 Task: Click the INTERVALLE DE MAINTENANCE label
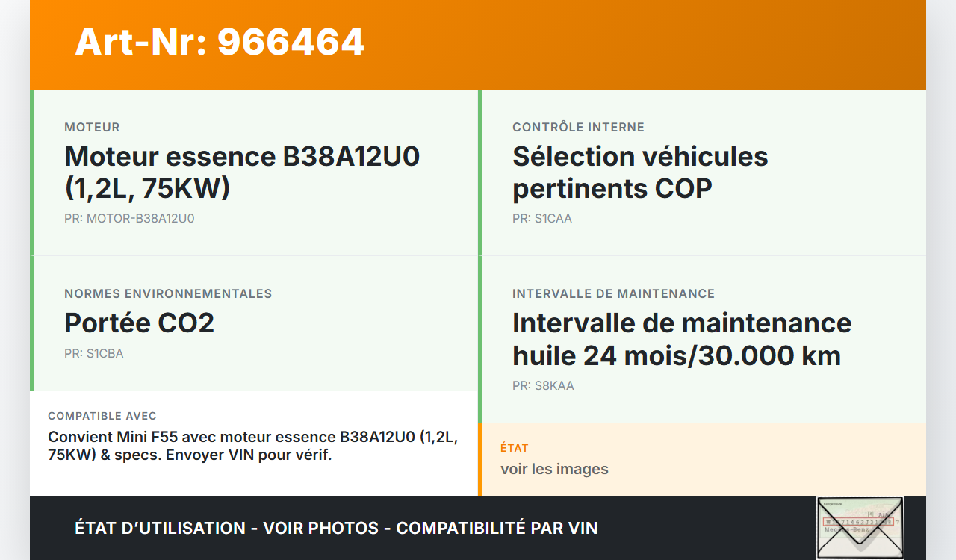click(x=613, y=294)
